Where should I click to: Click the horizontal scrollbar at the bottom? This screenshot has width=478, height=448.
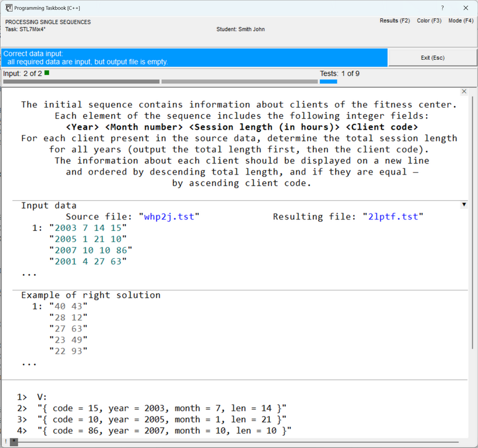[233, 442]
